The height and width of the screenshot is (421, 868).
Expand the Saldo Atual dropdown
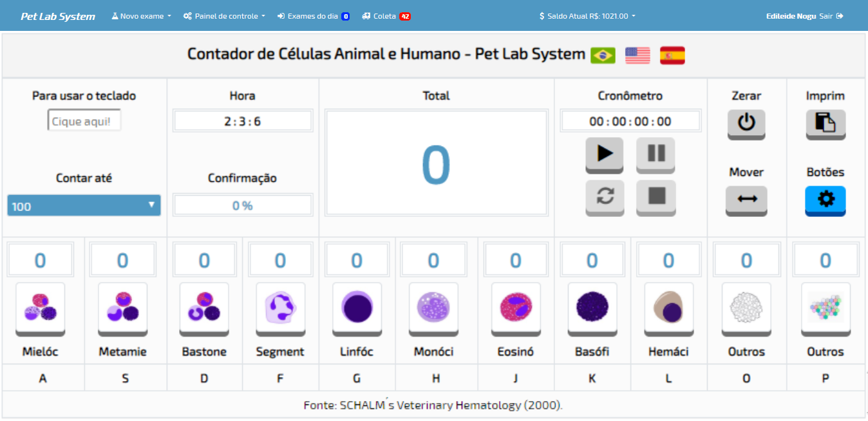(x=587, y=16)
